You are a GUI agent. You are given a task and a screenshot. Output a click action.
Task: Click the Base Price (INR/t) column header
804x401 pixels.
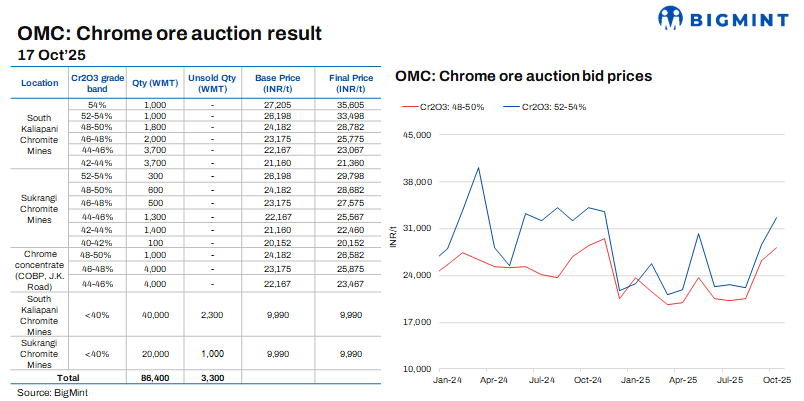point(276,83)
